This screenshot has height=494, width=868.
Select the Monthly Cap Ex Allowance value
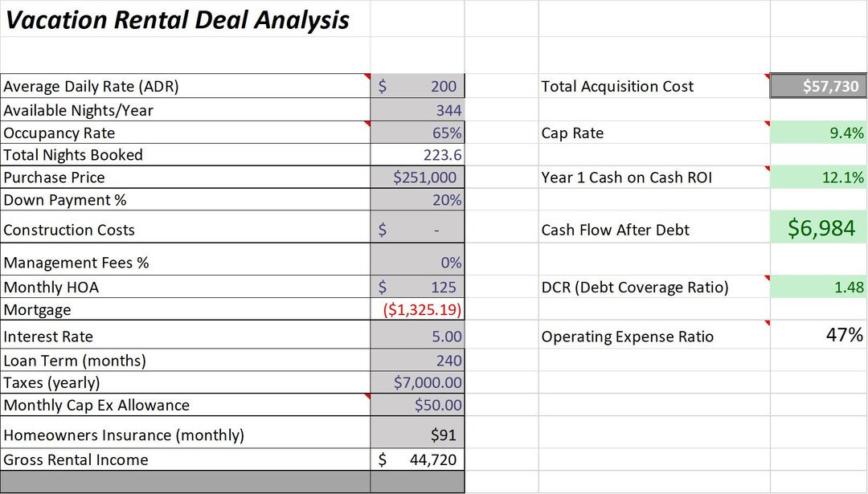pyautogui.click(x=417, y=405)
